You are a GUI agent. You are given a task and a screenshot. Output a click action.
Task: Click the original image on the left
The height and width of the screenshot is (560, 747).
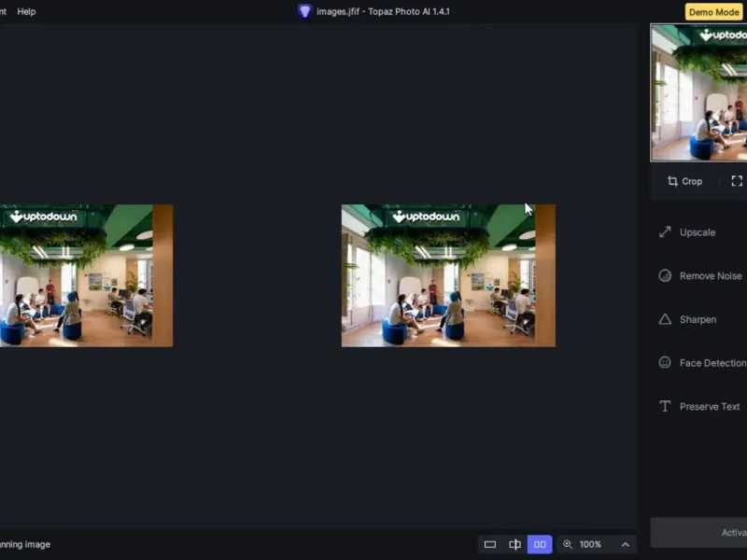coord(86,275)
